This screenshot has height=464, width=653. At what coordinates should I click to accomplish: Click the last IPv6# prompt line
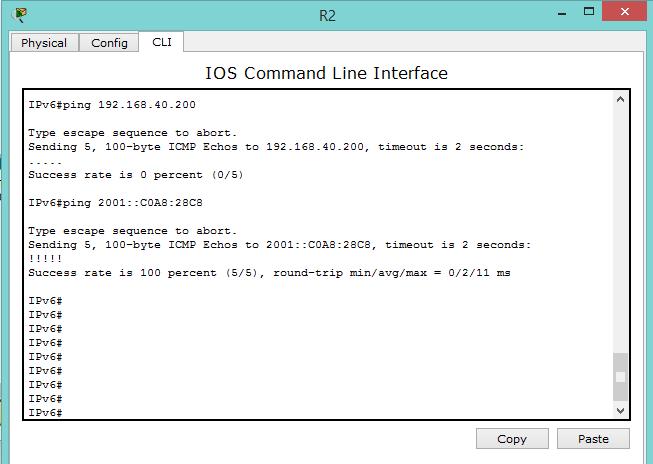pyautogui.click(x=45, y=413)
